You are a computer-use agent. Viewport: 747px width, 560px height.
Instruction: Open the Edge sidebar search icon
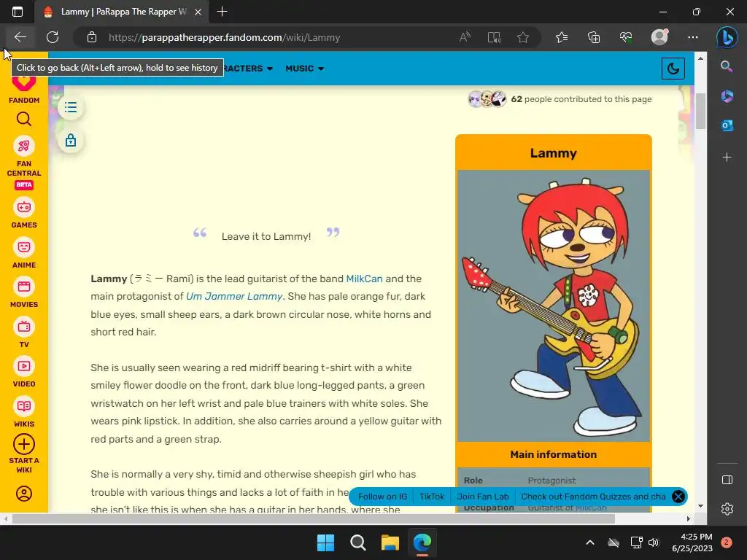727,66
